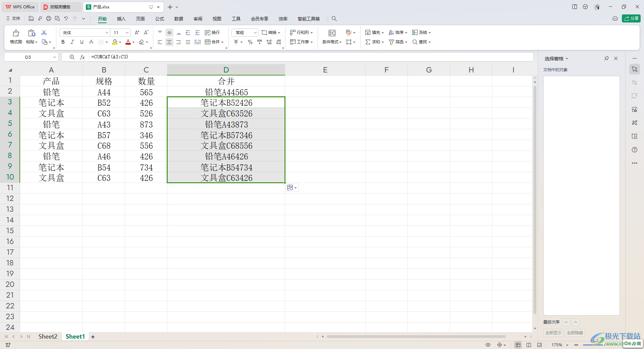
Task: Click the thousands separator icon
Action: tap(260, 42)
